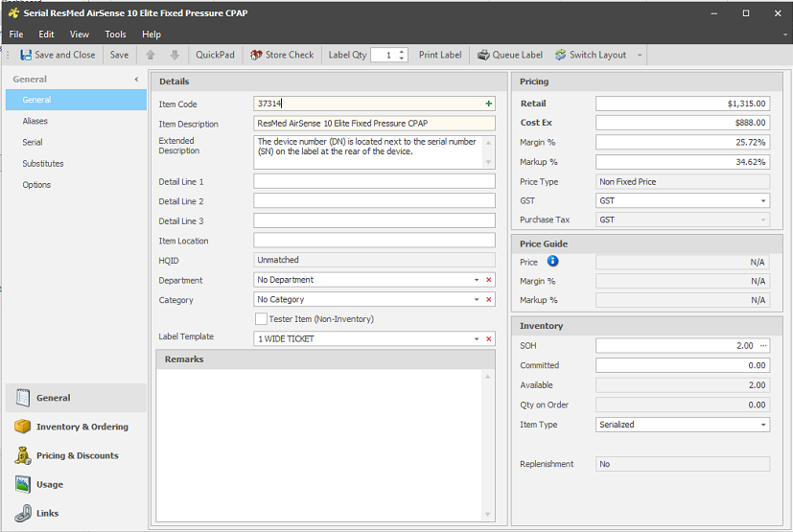This screenshot has height=532, width=793.
Task: Open the Help menu
Action: 152,35
